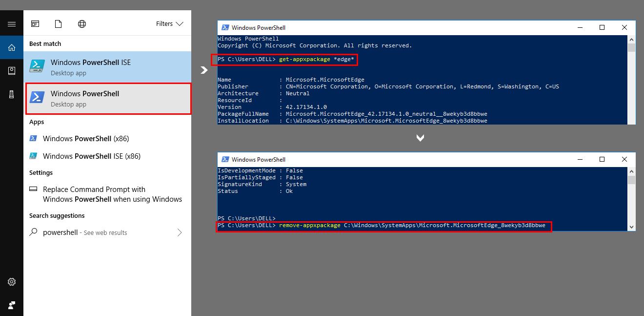Click the get-appxpackage *edge* command line

click(x=285, y=59)
